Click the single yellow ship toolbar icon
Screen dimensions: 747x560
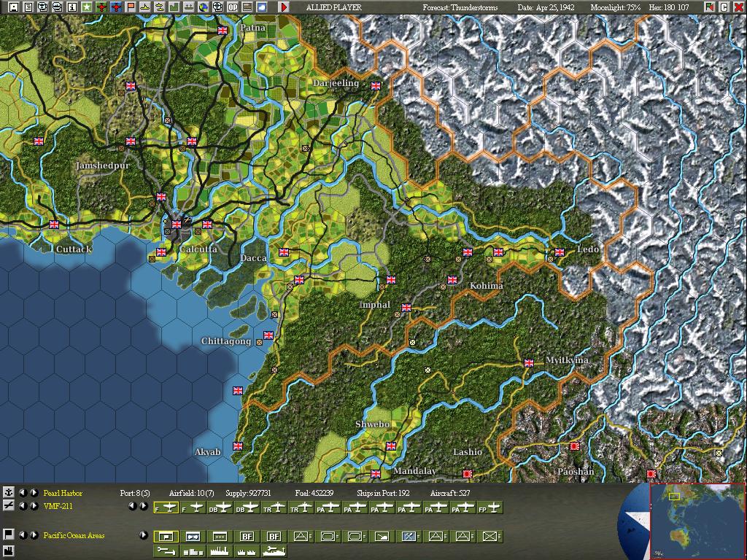tap(145, 7)
